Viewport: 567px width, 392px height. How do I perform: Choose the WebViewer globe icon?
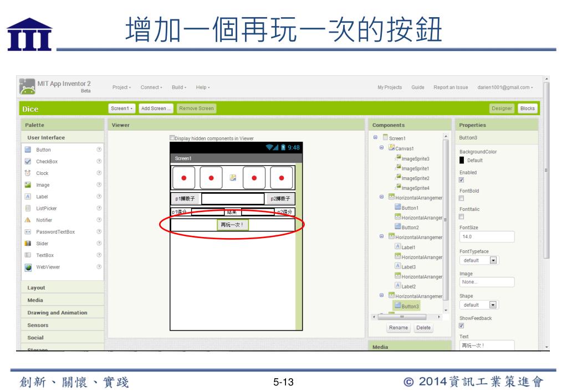(x=28, y=267)
